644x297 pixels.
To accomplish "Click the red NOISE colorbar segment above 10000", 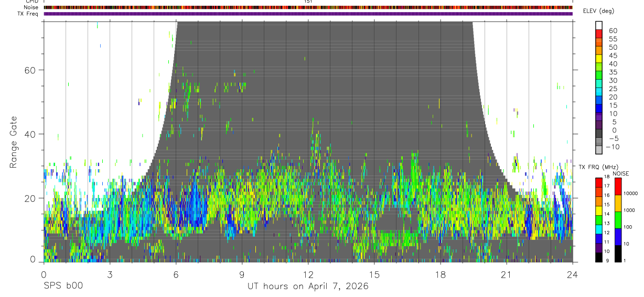I will (x=617, y=185).
